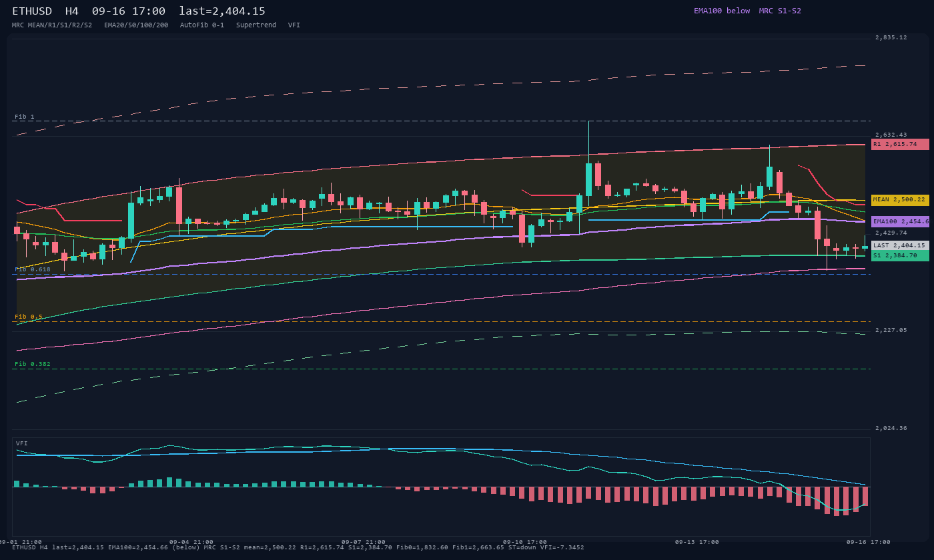
Task: Select the 'MEAN 2,500.22' price tag
Action: [x=900, y=200]
